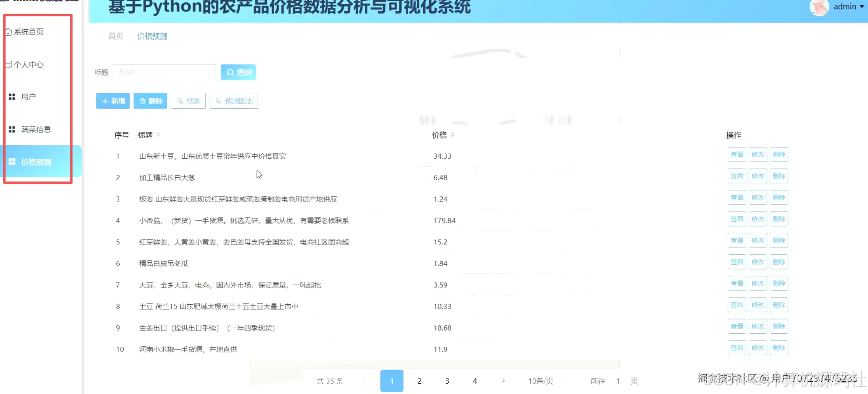
Task: Select the 价格预测 breadcrumb tab
Action: 152,36
